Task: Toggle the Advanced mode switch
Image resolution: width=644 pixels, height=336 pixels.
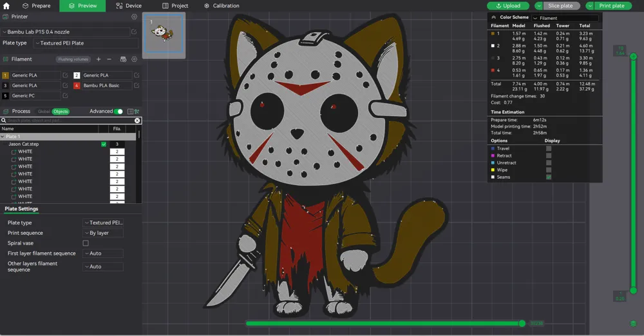Action: (x=118, y=112)
